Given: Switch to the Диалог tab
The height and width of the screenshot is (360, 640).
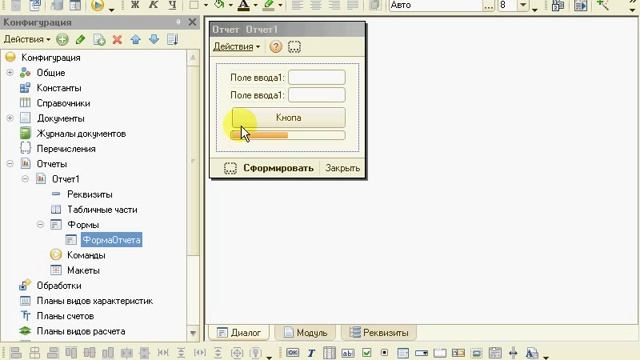Looking at the screenshot, I should click(239, 333).
